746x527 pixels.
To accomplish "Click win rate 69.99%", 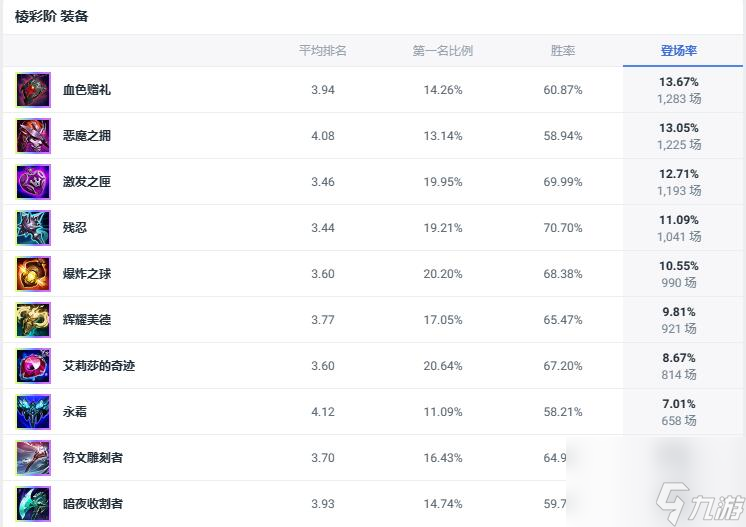I will point(563,182).
